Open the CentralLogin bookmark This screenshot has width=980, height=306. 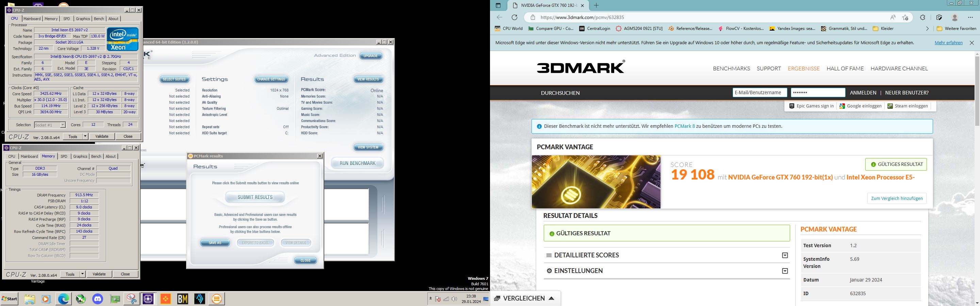coord(594,29)
